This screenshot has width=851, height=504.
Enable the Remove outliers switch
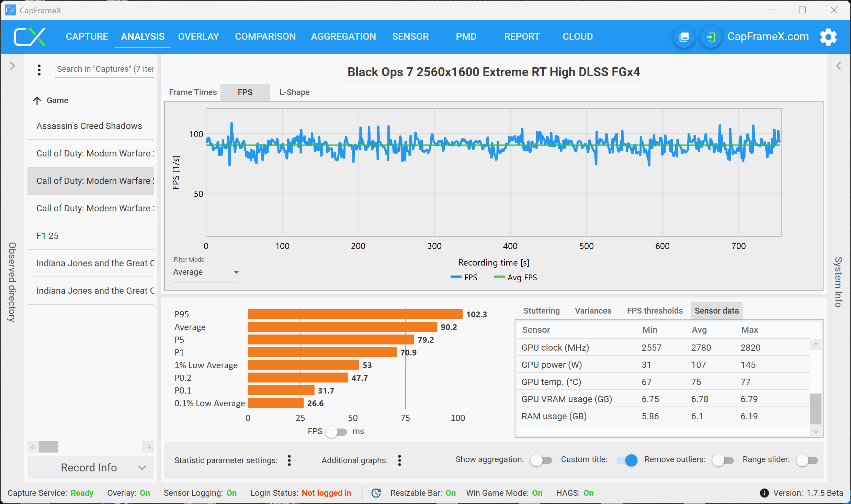[723, 460]
